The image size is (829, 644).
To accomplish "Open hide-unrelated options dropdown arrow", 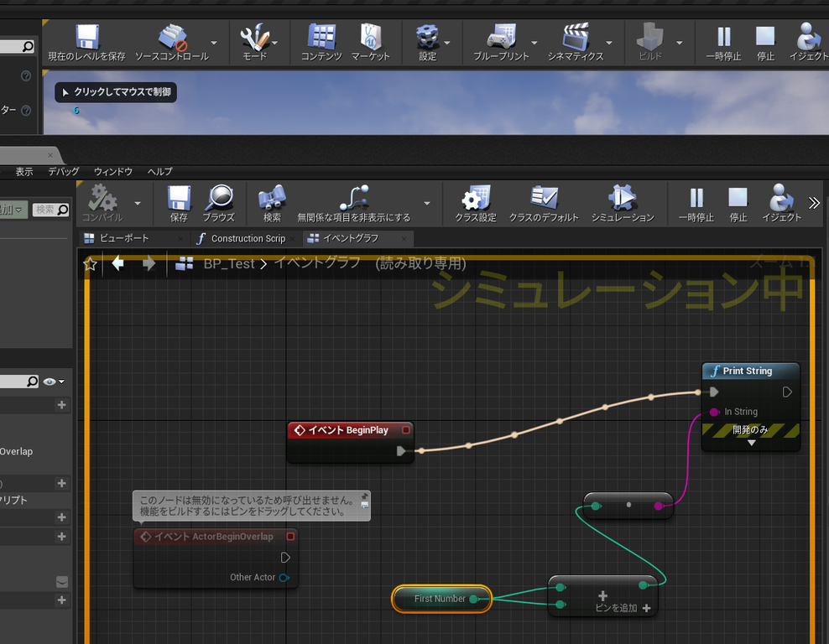I will coord(426,204).
